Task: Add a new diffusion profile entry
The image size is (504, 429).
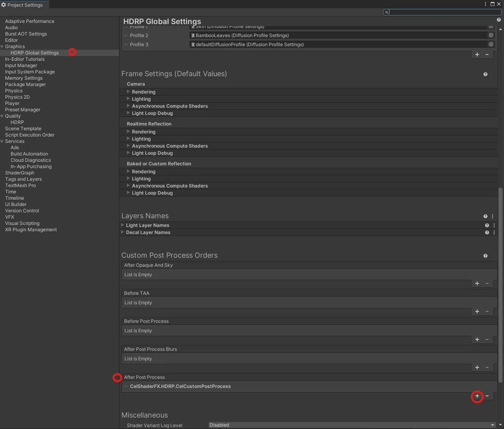Action: pyautogui.click(x=477, y=54)
